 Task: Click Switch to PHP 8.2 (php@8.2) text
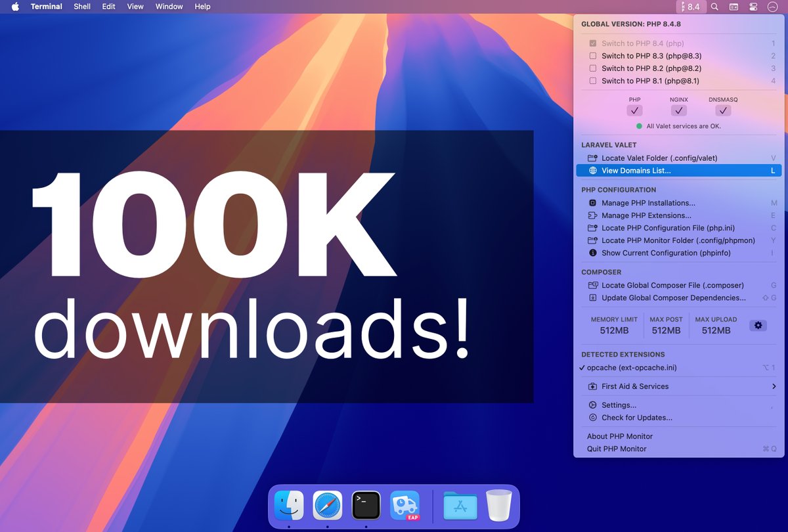point(651,68)
